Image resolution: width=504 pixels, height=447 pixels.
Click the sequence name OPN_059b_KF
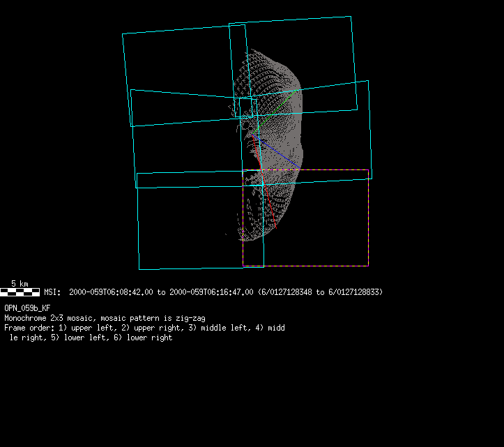(27, 308)
